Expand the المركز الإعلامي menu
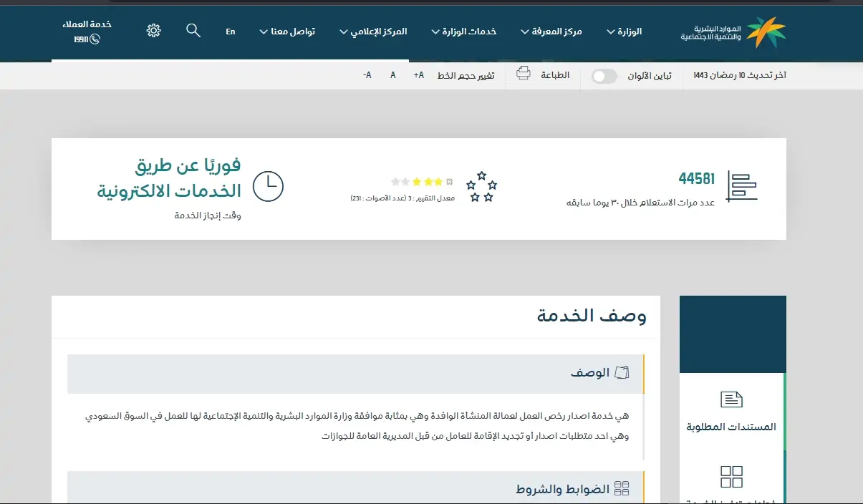The height and width of the screenshot is (504, 863). [x=373, y=31]
